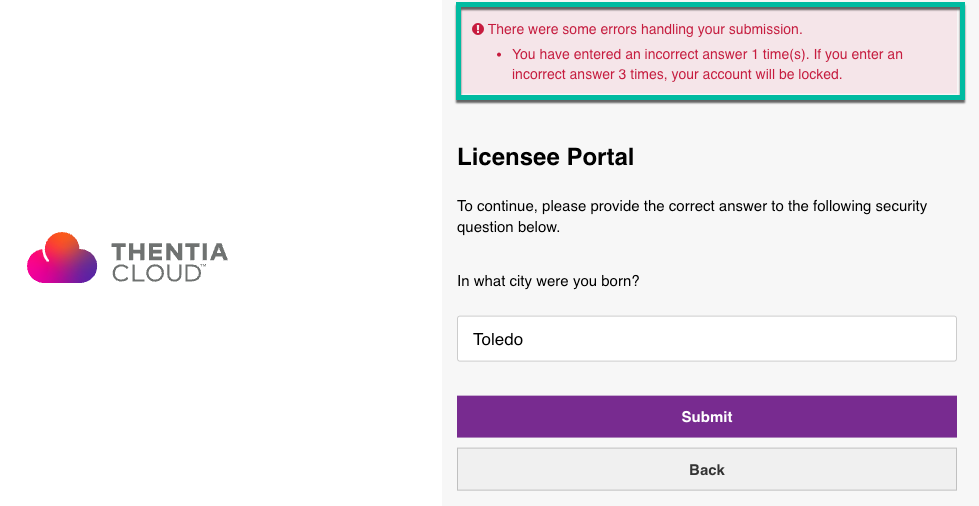
Task: Click the 'In what city were you born?' question
Action: click(x=548, y=281)
